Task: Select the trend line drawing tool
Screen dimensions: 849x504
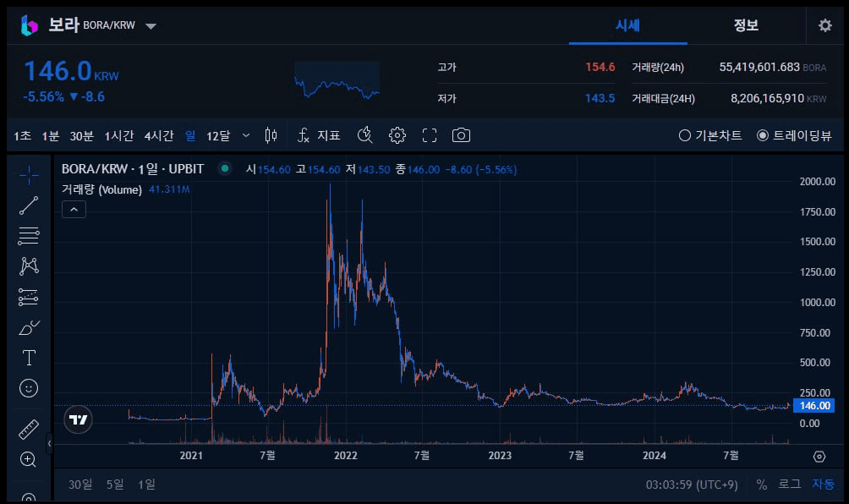Action: click(x=29, y=205)
